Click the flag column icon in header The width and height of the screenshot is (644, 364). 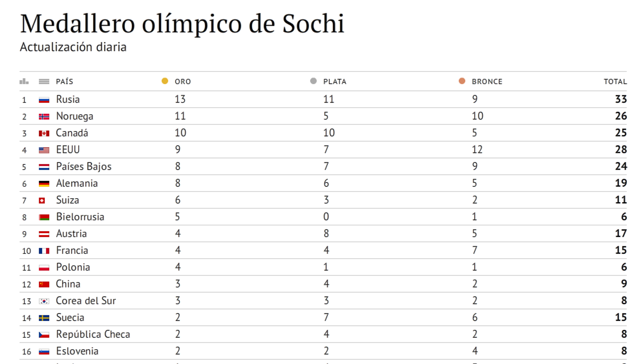[x=44, y=81]
